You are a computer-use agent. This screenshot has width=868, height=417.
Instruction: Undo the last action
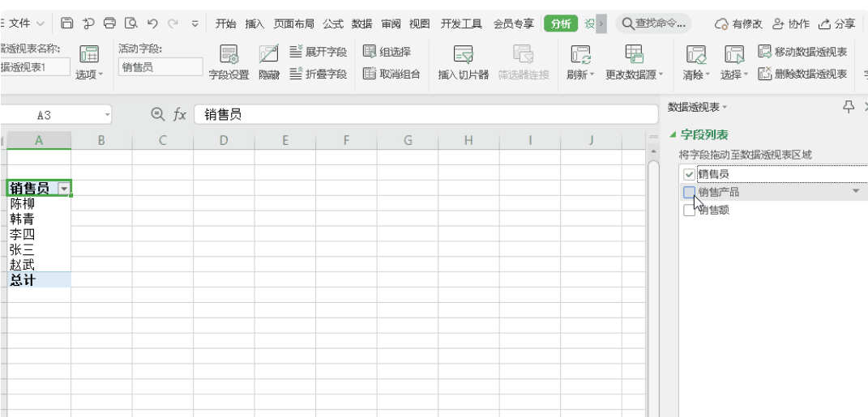pyautogui.click(x=153, y=23)
